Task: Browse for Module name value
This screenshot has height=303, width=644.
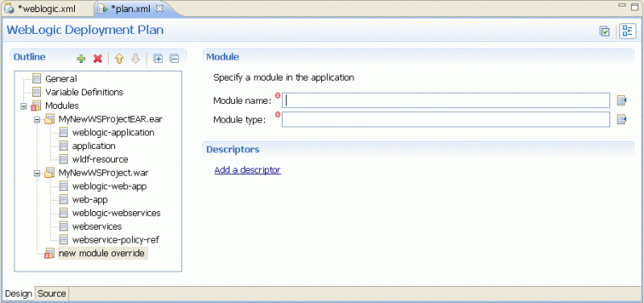Action: tap(621, 100)
